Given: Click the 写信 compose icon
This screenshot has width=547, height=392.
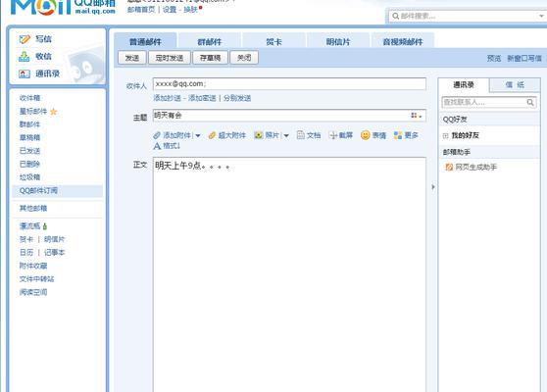Looking at the screenshot, I should tap(25, 39).
